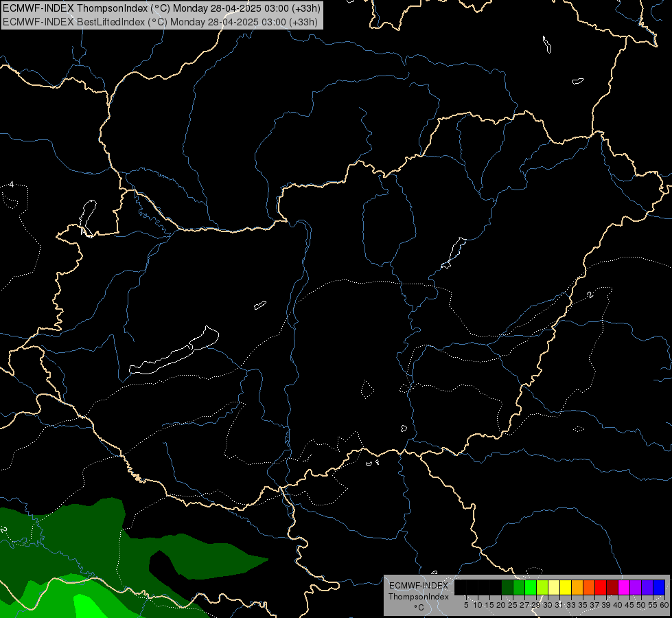The width and height of the screenshot is (672, 618).
Task: Click the large Lake Balaton outline
Action: (x=174, y=350)
